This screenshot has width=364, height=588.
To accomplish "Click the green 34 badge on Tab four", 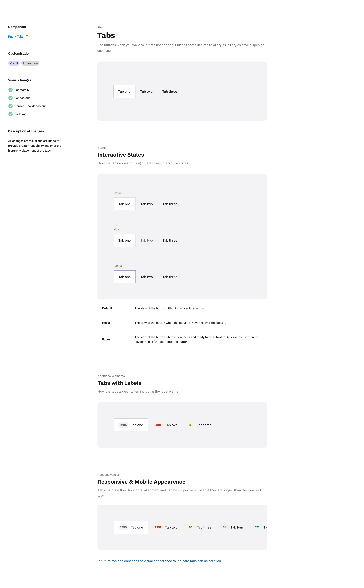I will (225, 527).
